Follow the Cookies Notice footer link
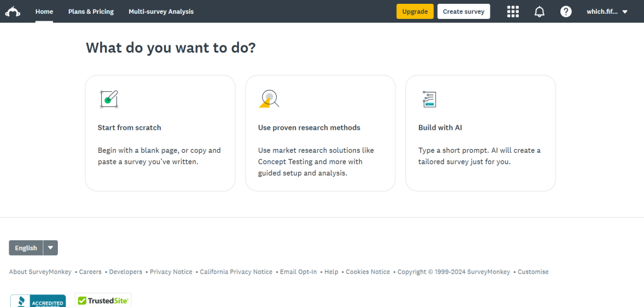644x307 pixels. coord(367,272)
